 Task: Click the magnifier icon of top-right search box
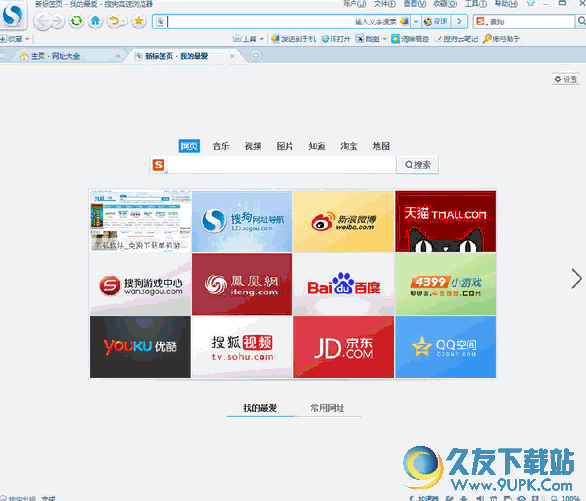click(581, 22)
